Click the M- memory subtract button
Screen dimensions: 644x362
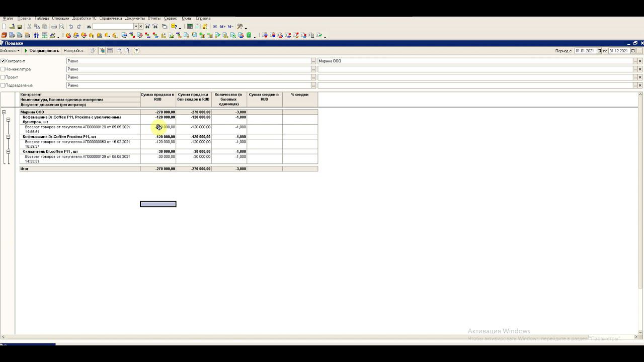coord(230,27)
